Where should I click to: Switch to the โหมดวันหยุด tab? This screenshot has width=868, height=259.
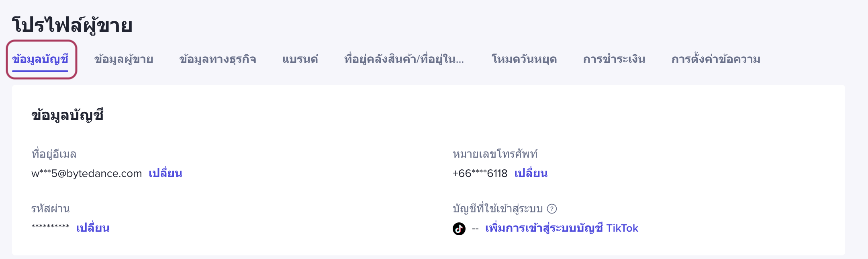point(524,60)
